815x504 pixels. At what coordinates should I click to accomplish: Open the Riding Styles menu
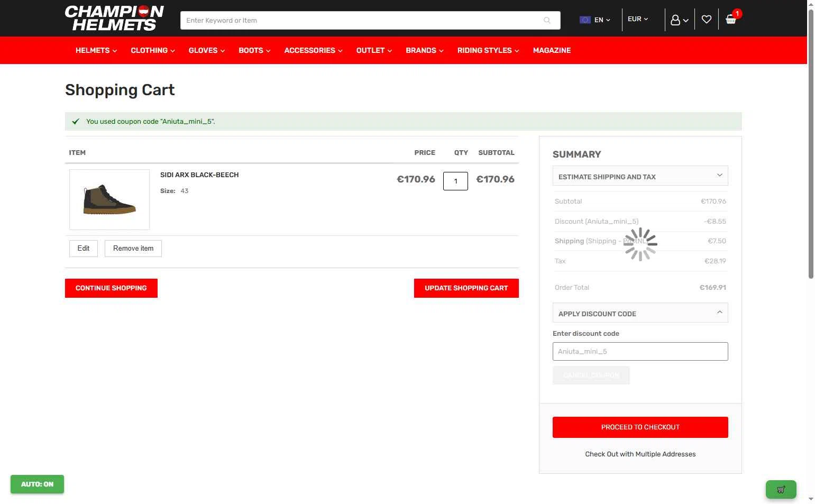coord(488,50)
